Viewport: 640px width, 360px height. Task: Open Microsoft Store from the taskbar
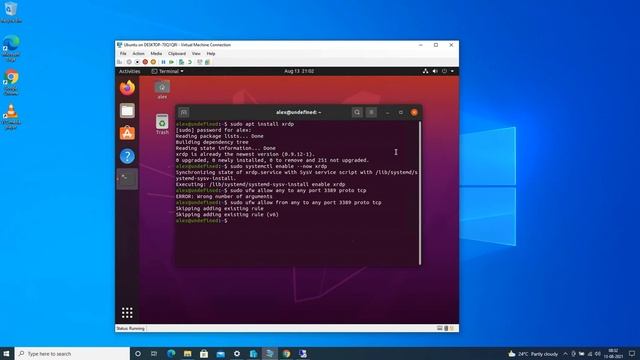(x=204, y=353)
